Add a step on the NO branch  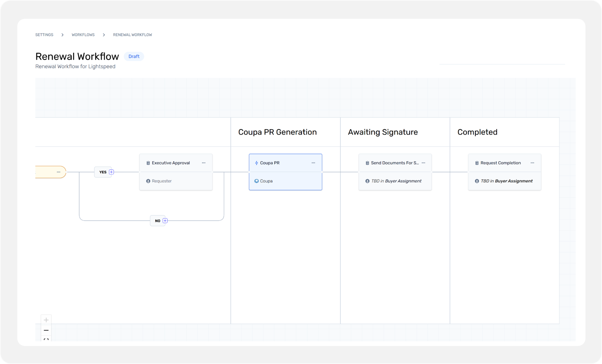(165, 221)
